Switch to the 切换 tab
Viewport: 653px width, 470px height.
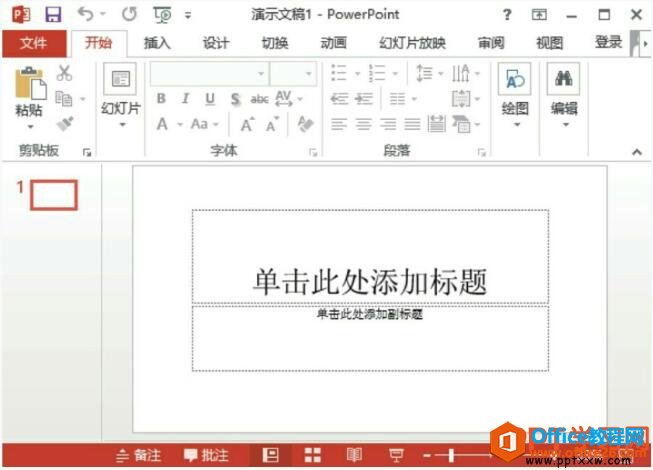(x=275, y=43)
